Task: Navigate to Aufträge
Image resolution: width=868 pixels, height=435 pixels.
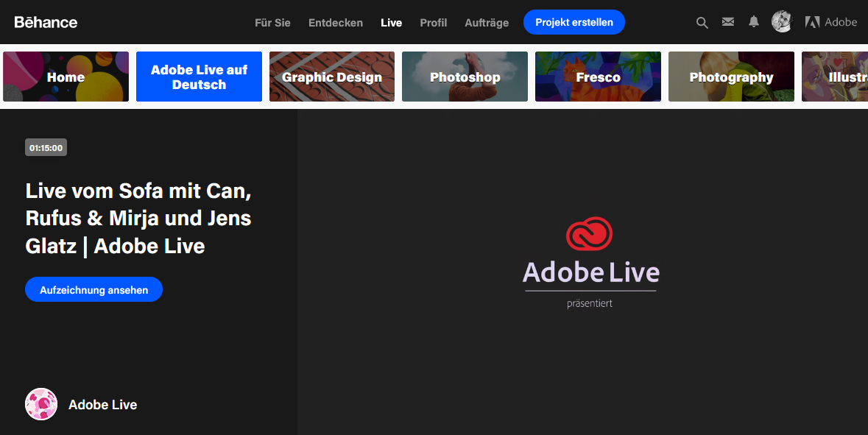Action: click(487, 23)
